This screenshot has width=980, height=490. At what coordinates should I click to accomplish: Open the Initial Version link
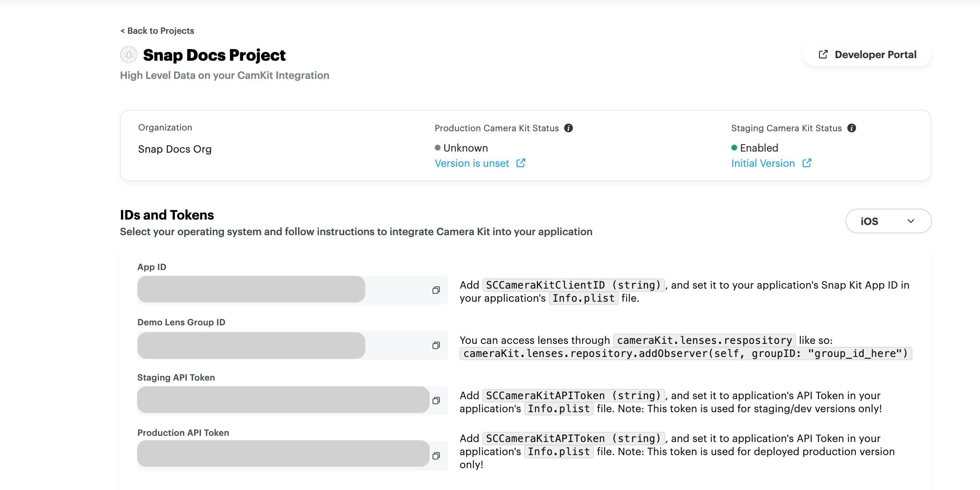point(763,163)
